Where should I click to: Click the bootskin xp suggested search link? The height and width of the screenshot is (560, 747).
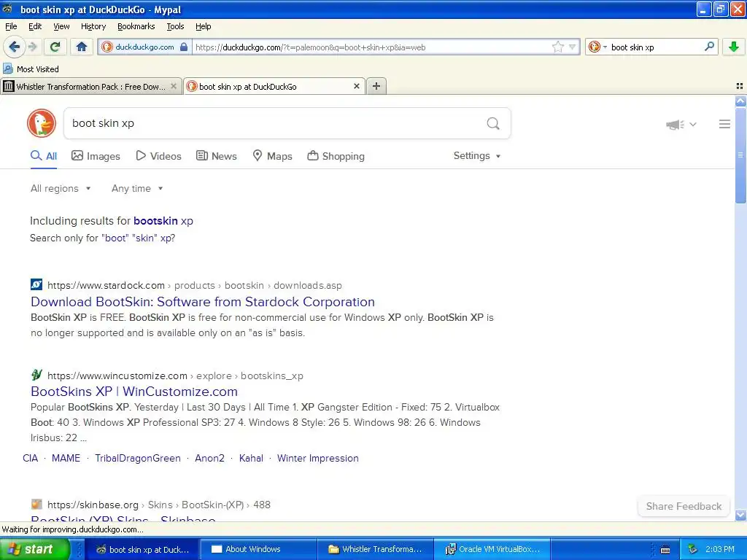pyautogui.click(x=163, y=221)
